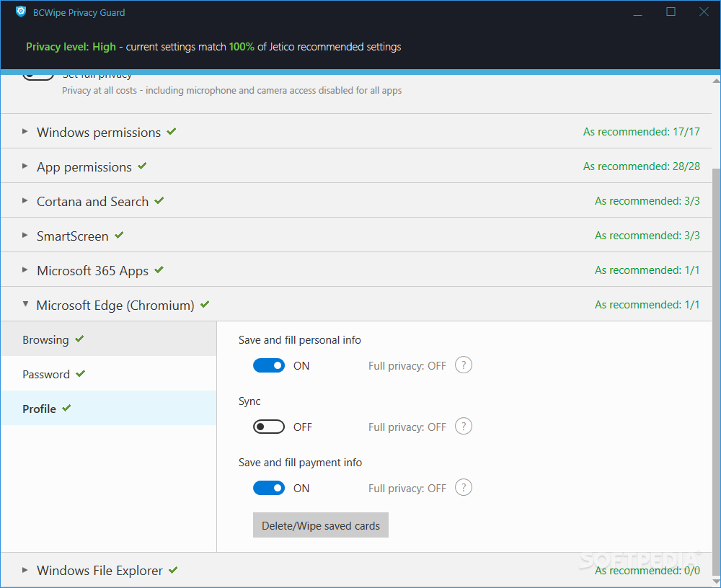Click green checkmark beside SmartScreen
This screenshot has height=588, width=721.
pyautogui.click(x=119, y=235)
